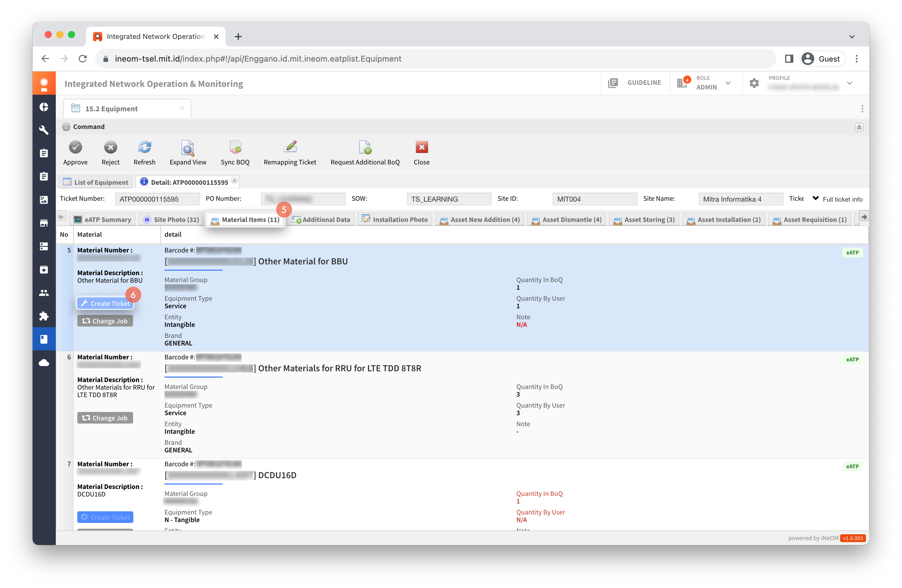
Task: Open Asset Storing (3) tab
Action: tap(644, 219)
